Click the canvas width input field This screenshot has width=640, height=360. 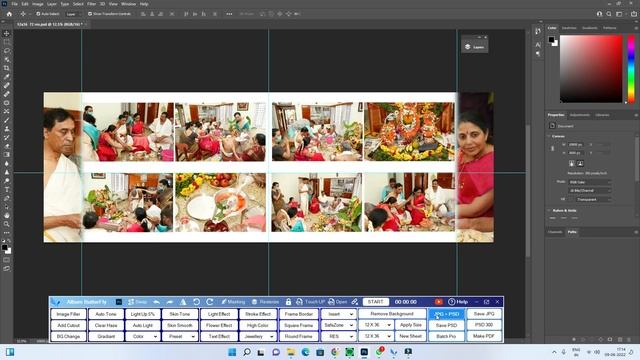(576, 145)
